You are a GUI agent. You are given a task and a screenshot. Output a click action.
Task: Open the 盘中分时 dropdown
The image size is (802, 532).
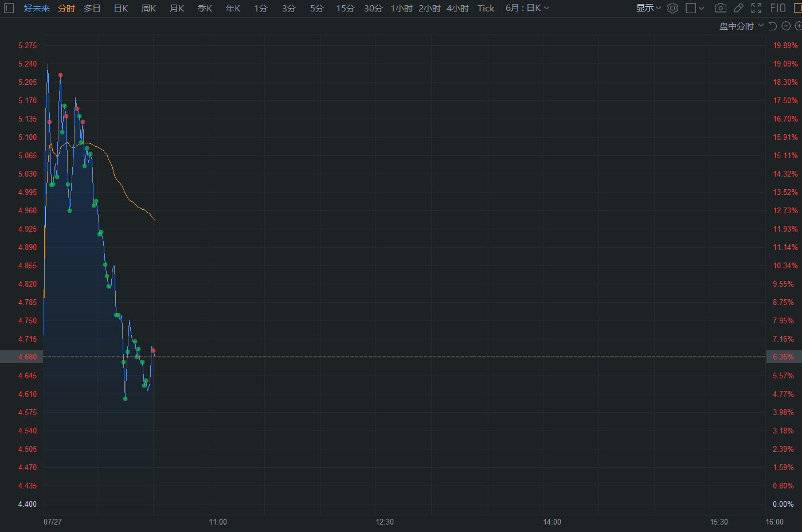[741, 26]
